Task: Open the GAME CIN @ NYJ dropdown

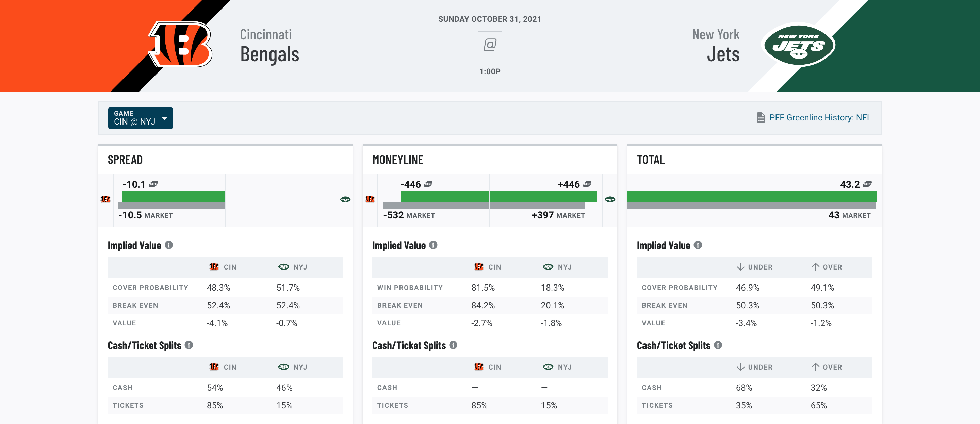Action: point(141,118)
